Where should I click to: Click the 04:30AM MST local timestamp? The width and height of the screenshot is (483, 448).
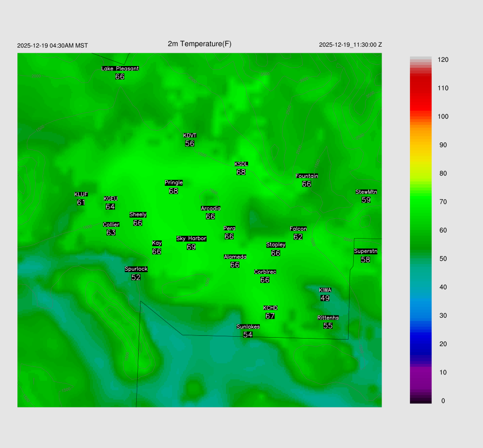coord(69,46)
